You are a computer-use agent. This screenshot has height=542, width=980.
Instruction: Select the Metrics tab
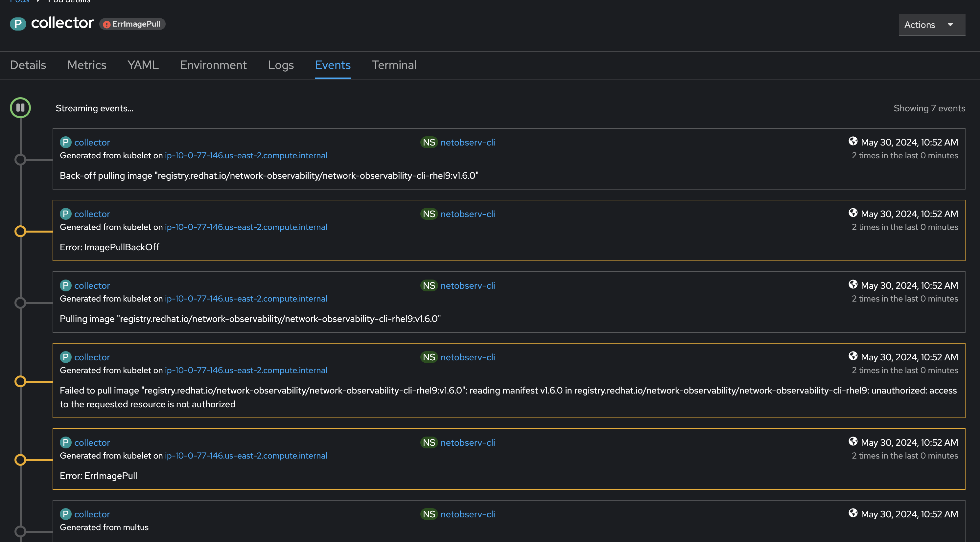click(87, 65)
